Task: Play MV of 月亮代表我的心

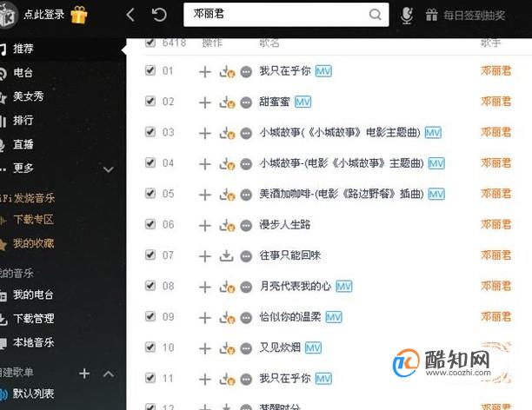Action: 343,287
